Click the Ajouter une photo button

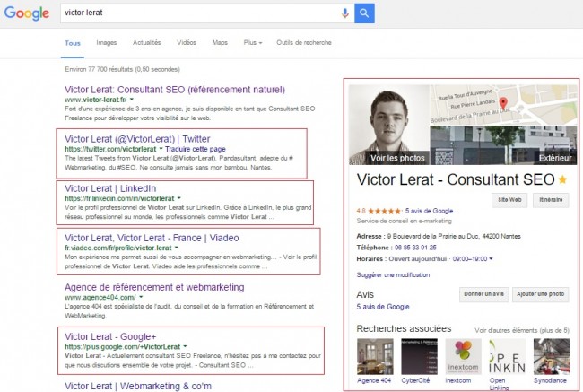(x=540, y=294)
